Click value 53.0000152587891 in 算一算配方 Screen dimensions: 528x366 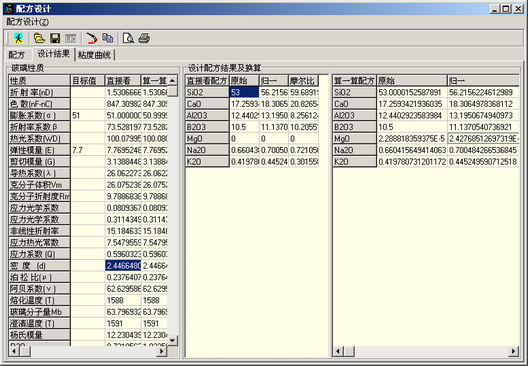point(412,92)
